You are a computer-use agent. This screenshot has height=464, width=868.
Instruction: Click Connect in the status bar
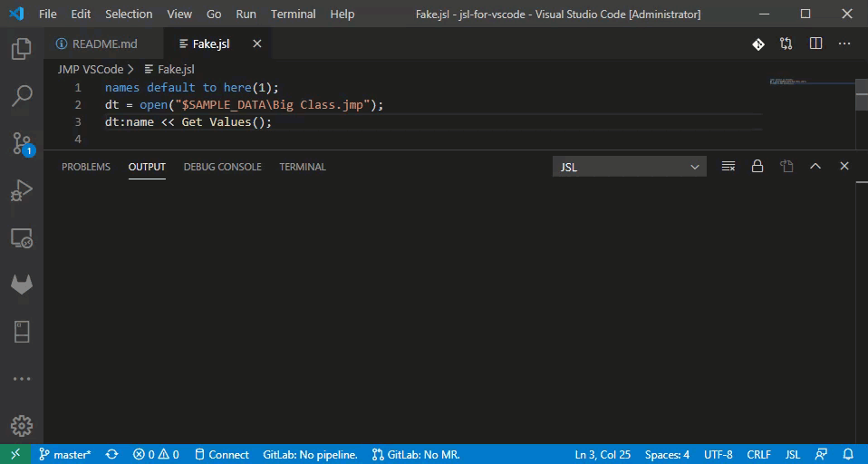coord(222,455)
